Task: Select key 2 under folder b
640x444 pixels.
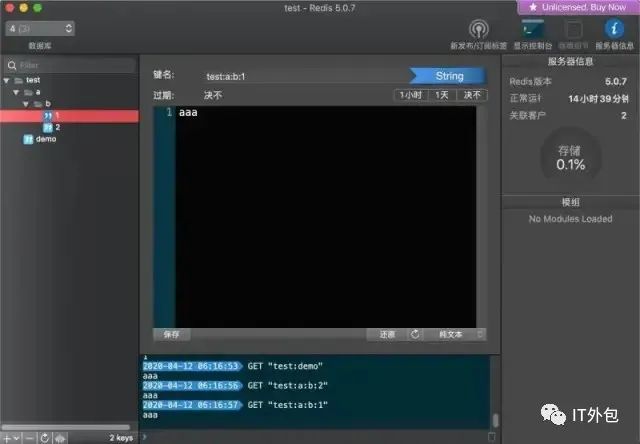Action: point(69,128)
